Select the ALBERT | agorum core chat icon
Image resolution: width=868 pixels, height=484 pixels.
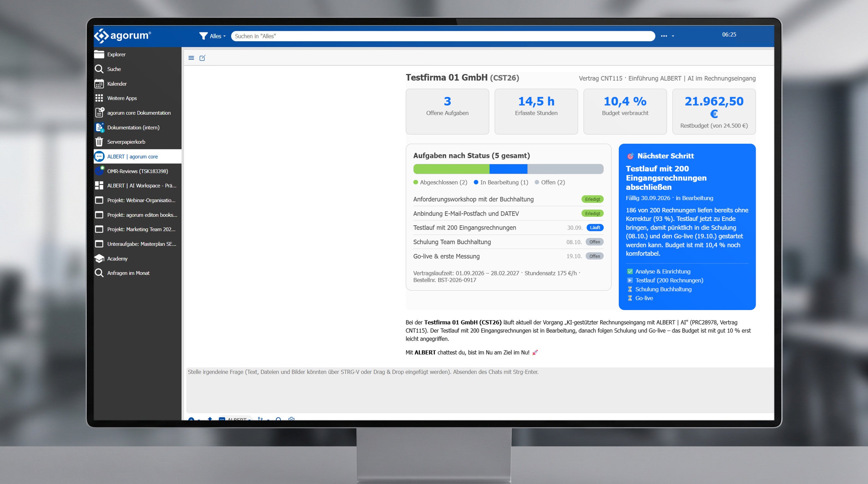coord(99,157)
